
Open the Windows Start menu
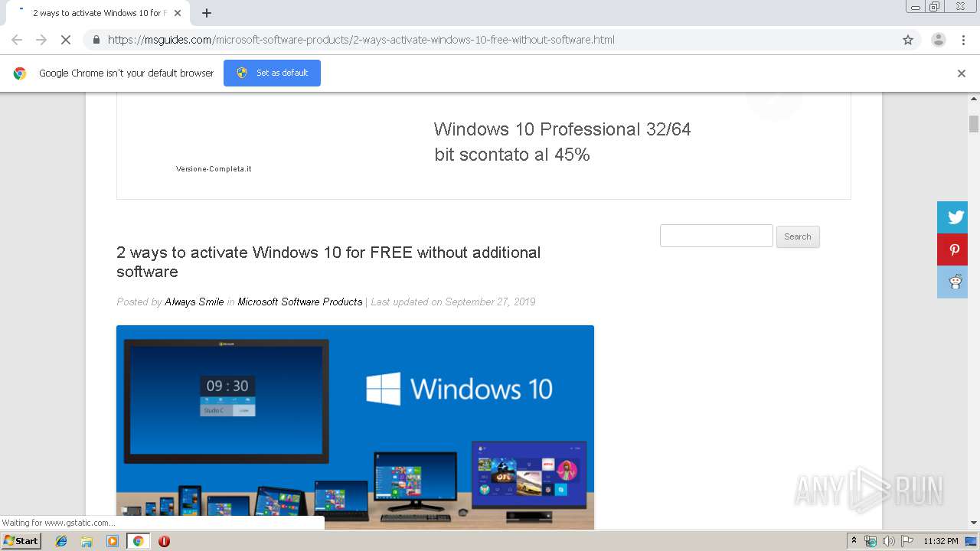[21, 541]
